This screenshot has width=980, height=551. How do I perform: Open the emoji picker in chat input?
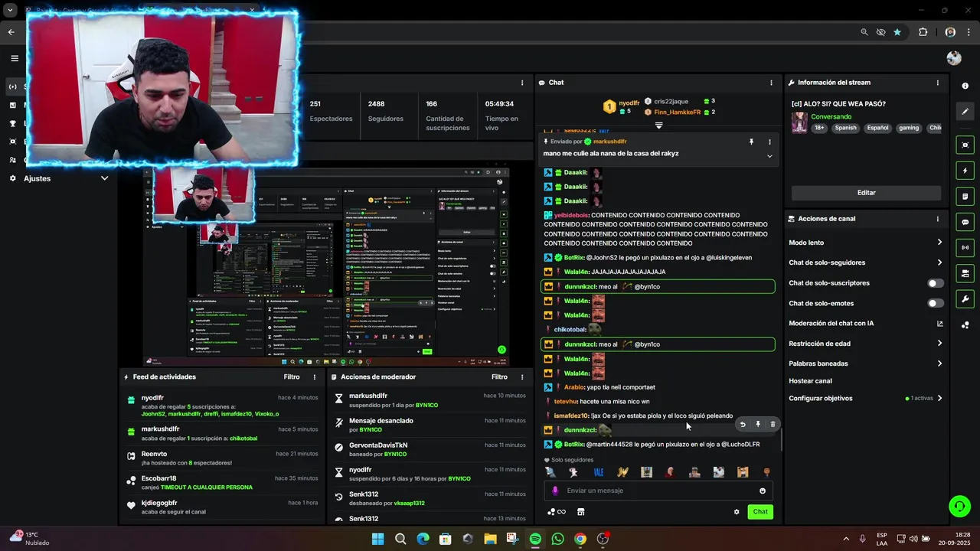(x=763, y=491)
